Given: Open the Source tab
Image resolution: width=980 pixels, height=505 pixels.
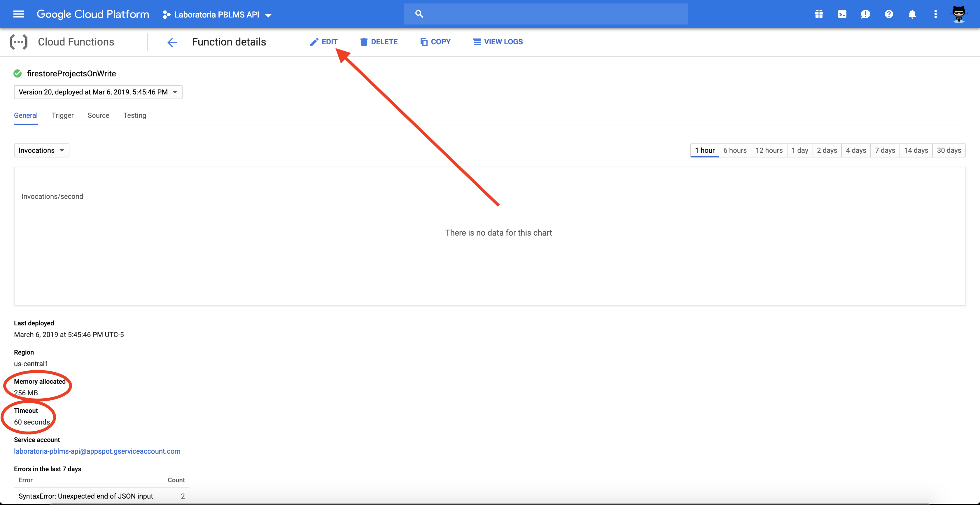Looking at the screenshot, I should [x=98, y=115].
